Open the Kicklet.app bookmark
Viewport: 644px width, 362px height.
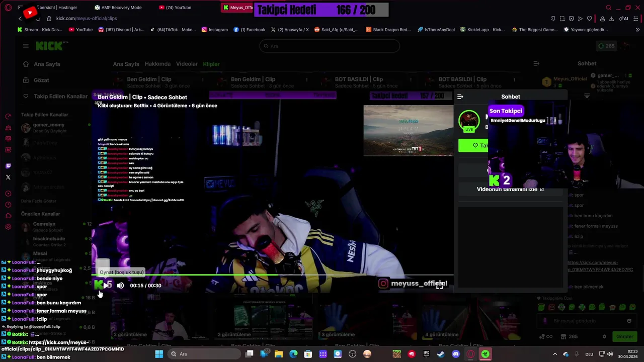pyautogui.click(x=482, y=30)
